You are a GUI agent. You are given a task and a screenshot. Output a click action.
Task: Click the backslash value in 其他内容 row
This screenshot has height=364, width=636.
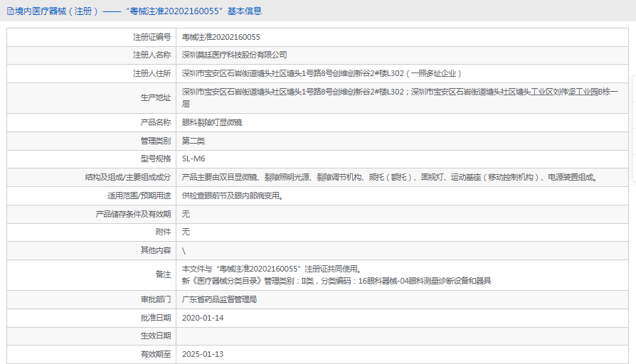pyautogui.click(x=184, y=251)
